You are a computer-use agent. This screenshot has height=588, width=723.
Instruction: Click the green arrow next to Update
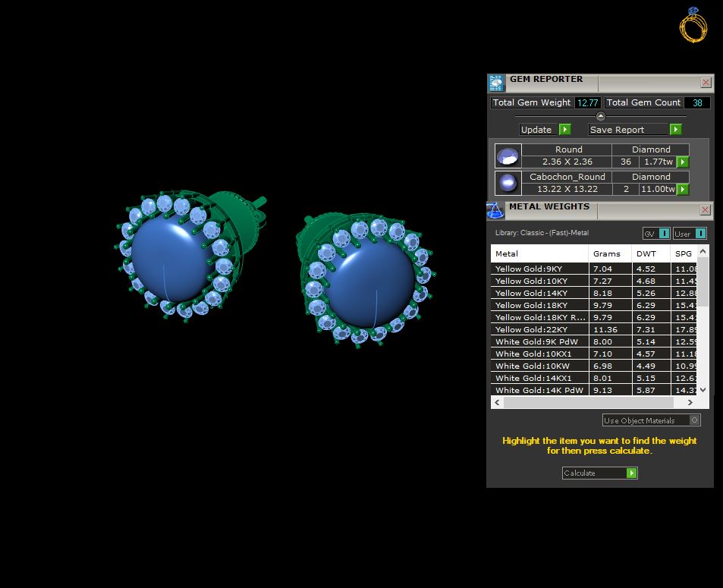pyautogui.click(x=565, y=130)
